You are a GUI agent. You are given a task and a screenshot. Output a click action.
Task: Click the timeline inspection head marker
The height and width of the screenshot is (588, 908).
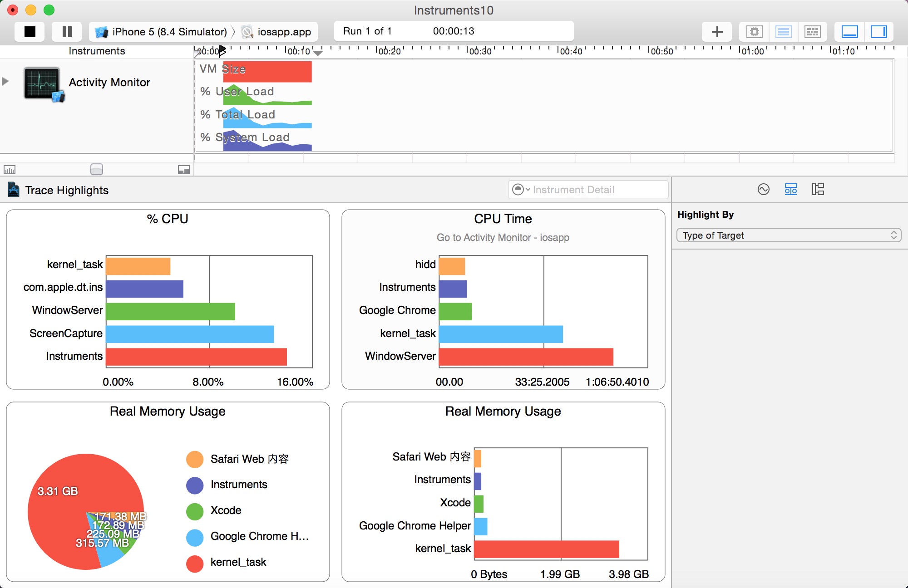tap(222, 51)
